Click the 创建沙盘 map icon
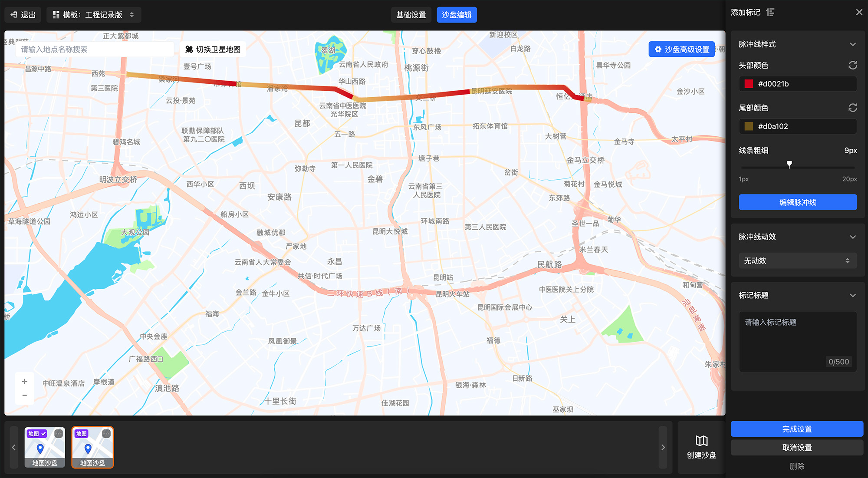 click(701, 441)
